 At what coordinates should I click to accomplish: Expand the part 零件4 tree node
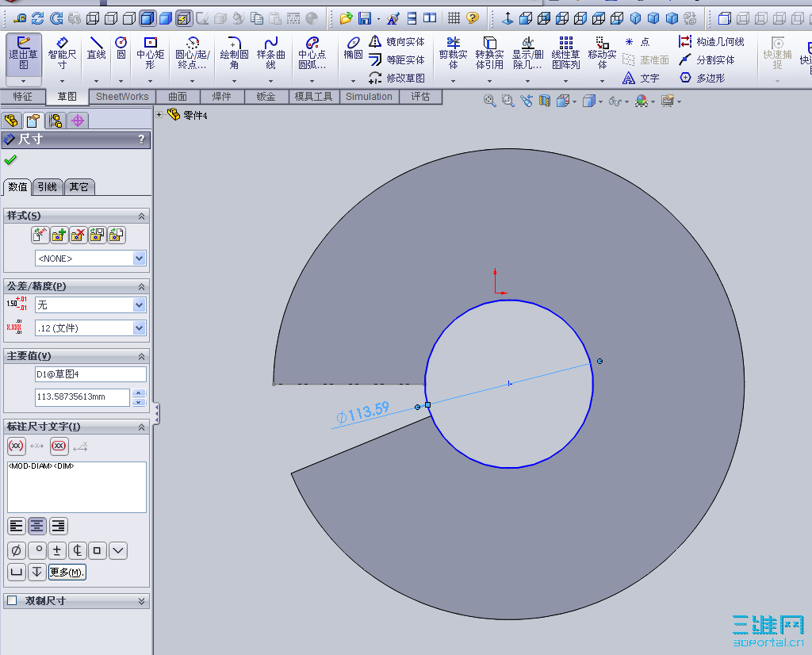[159, 115]
